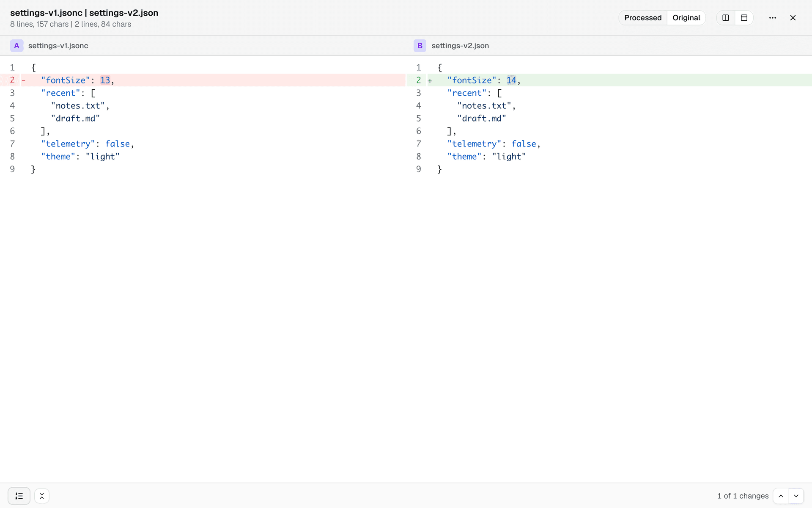Click the highlighted value 13

point(105,80)
